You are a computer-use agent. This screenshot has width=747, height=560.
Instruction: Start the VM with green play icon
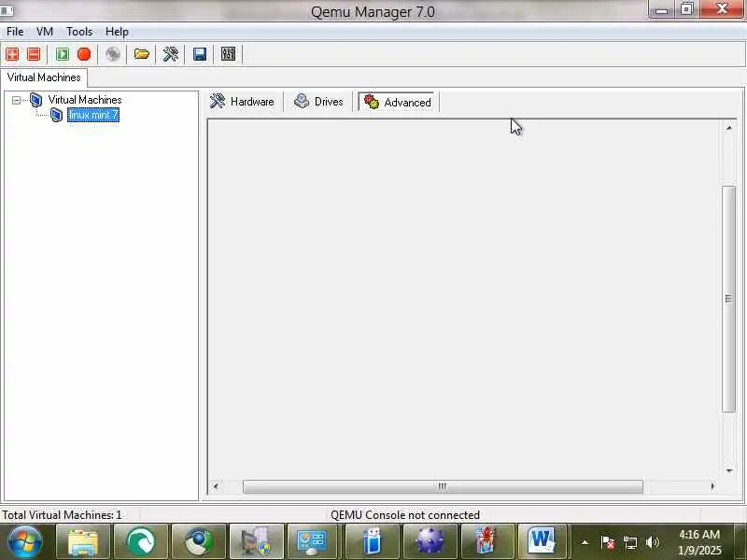coord(63,54)
